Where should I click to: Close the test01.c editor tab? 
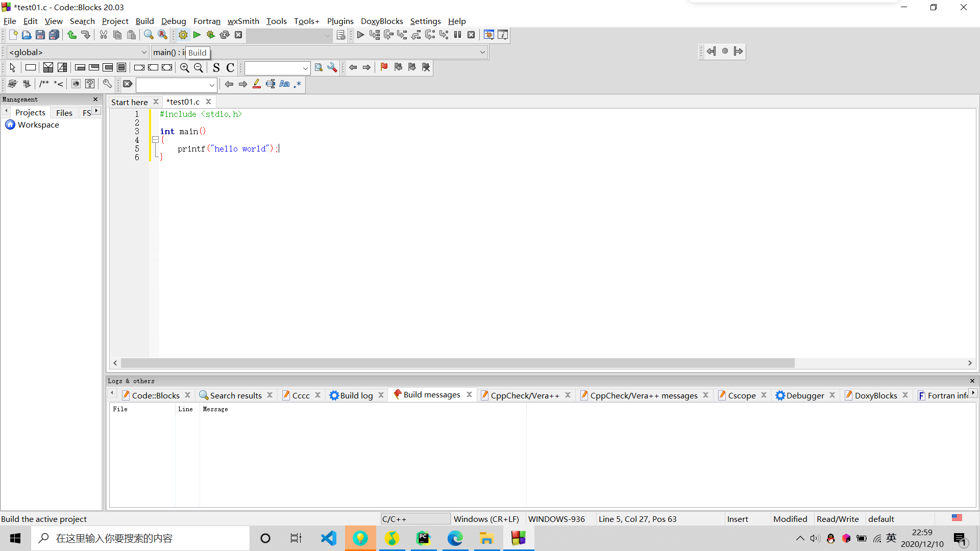[x=208, y=102]
